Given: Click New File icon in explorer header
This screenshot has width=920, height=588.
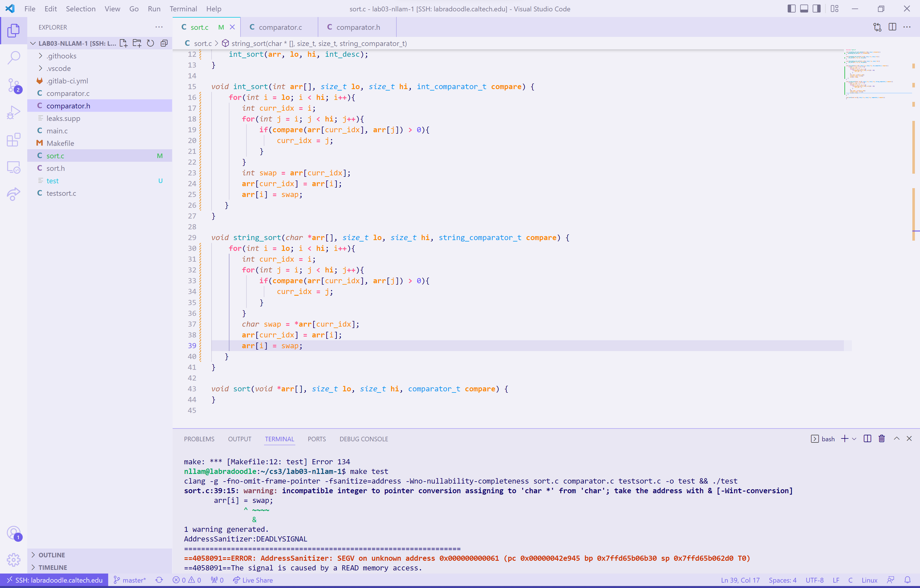Looking at the screenshot, I should (x=123, y=43).
